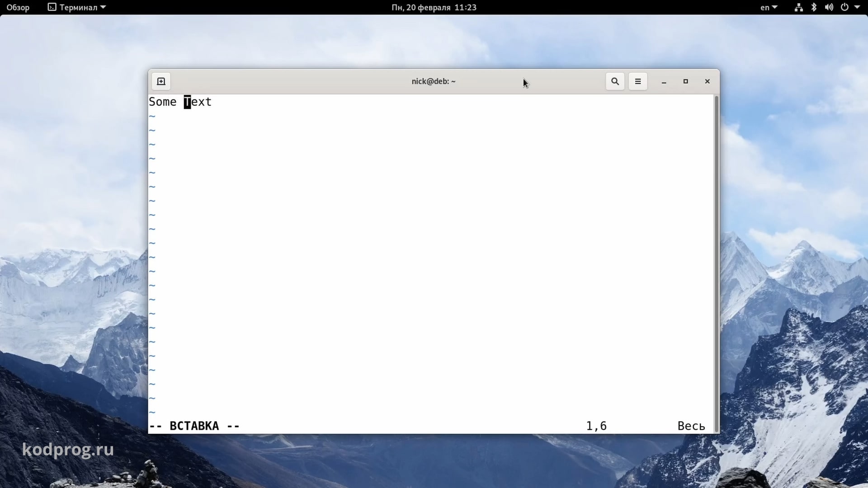Click the nick@deb: ~ window title
Image resolution: width=868 pixels, height=488 pixels.
pos(434,81)
